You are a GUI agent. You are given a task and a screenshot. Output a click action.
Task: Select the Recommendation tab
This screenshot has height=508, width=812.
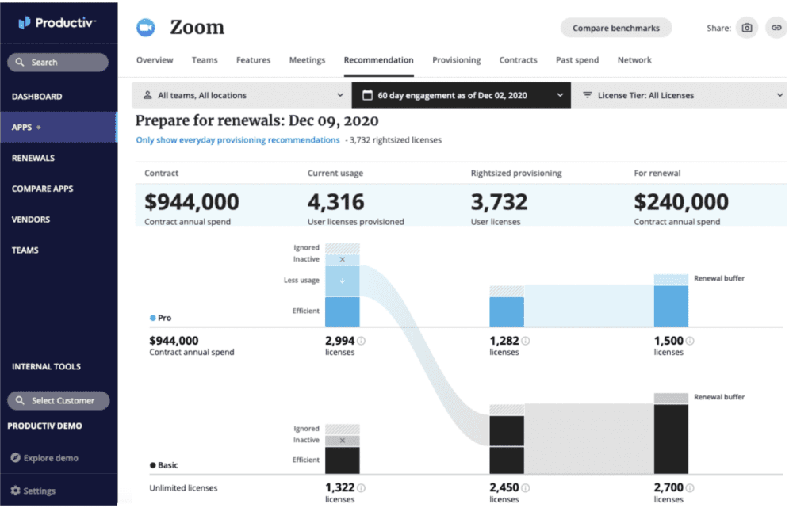click(378, 60)
